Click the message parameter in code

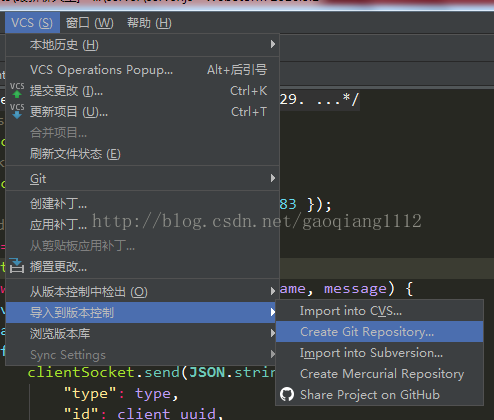(355, 289)
